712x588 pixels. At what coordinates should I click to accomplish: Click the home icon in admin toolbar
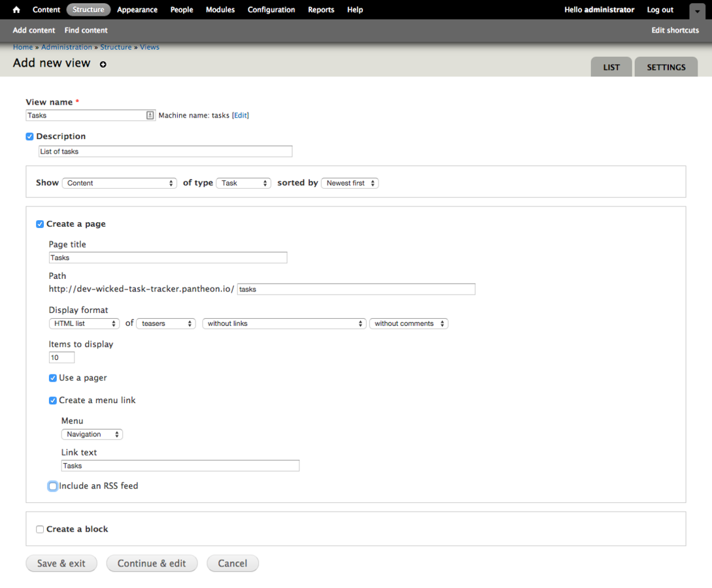[x=16, y=10]
